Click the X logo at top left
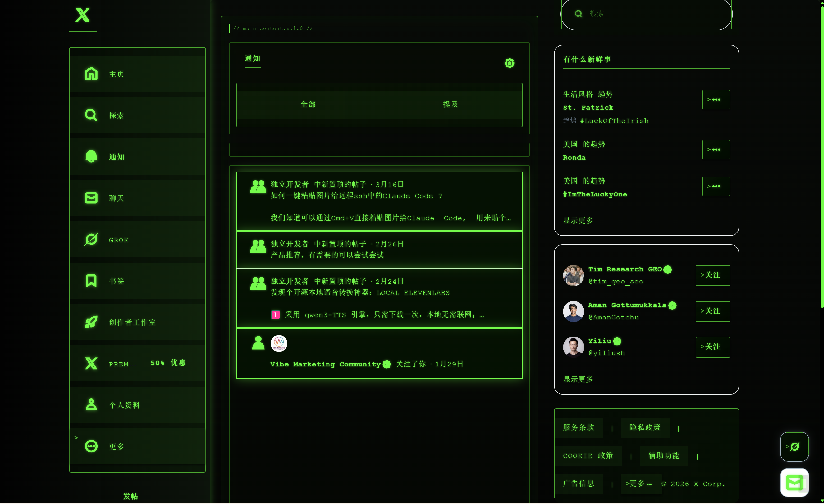 tap(83, 15)
